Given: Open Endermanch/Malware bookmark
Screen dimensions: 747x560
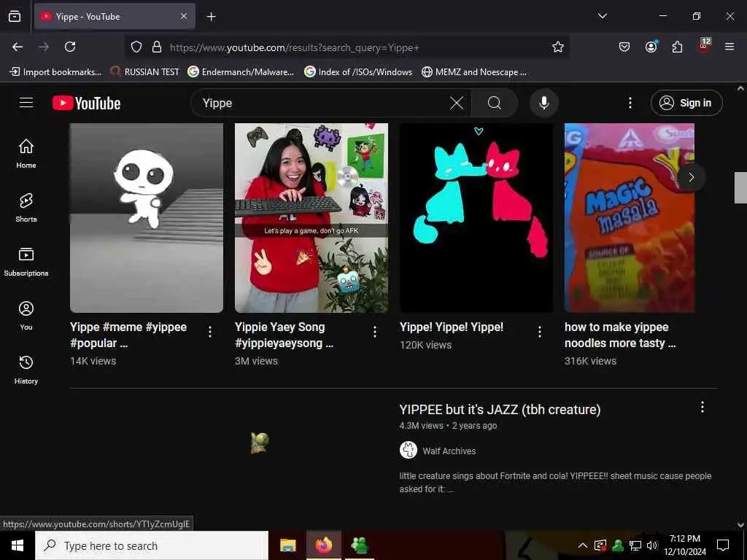Looking at the screenshot, I should pyautogui.click(x=241, y=72).
